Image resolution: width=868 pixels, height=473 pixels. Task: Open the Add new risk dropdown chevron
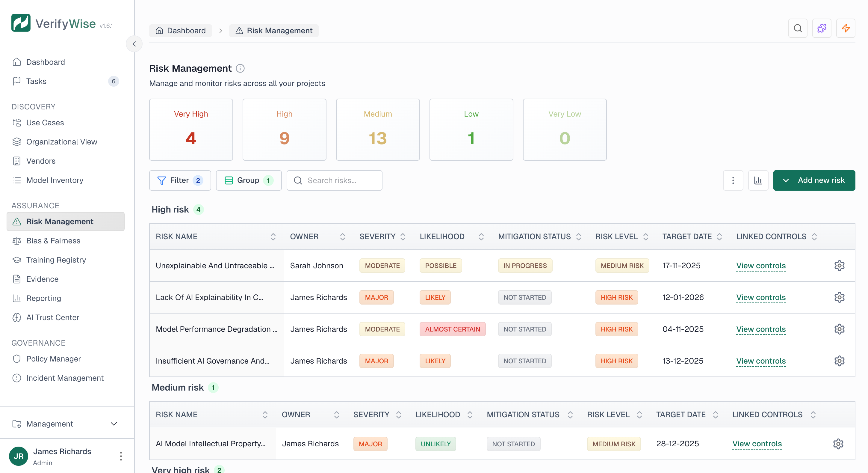786,180
